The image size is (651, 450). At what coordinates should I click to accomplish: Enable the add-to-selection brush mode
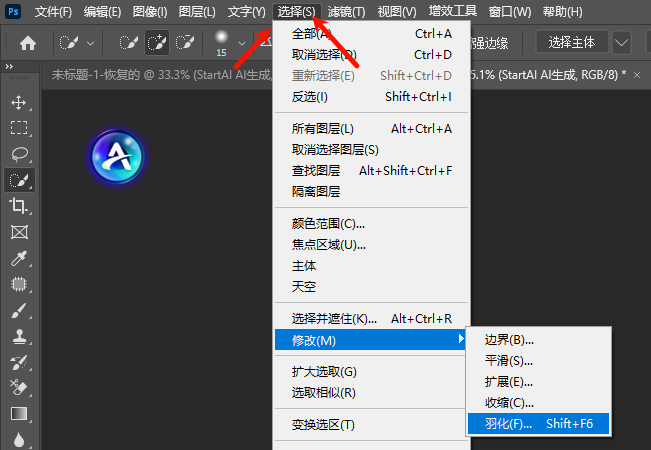[x=157, y=43]
